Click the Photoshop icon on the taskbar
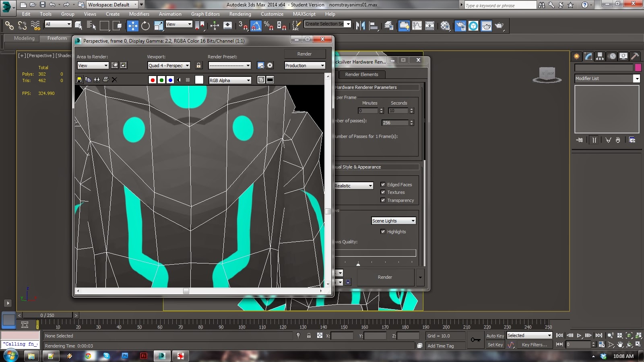This screenshot has height=362, width=644. [x=125, y=356]
